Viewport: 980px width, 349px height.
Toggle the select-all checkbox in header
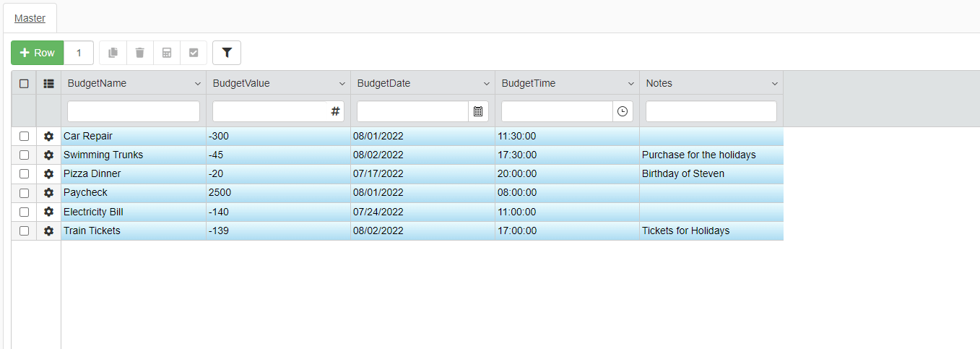(24, 83)
